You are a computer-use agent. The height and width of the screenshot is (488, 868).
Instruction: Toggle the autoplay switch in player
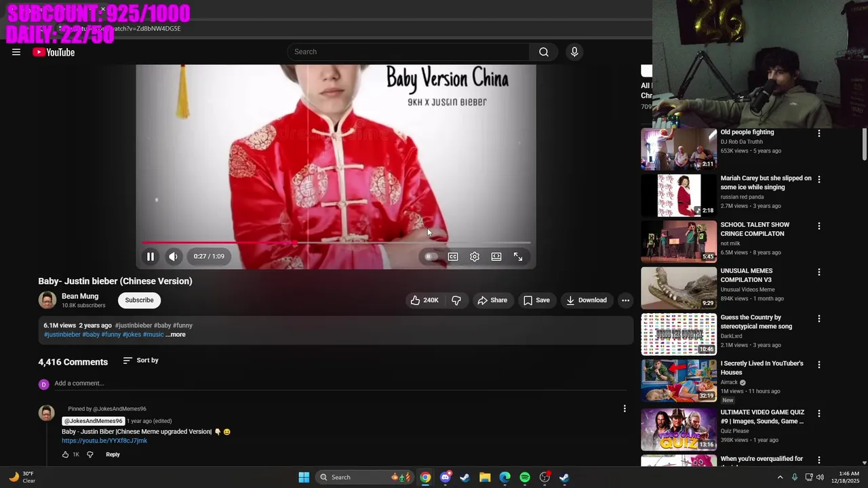(431, 257)
